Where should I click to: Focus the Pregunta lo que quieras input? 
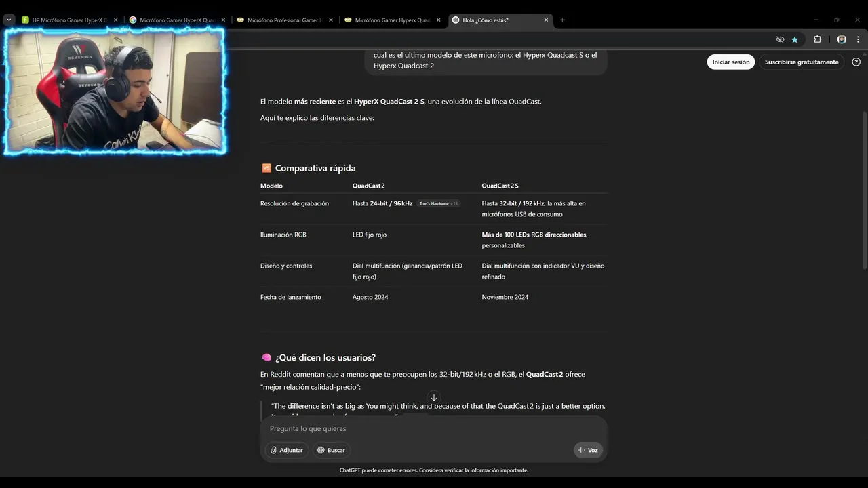(x=434, y=428)
